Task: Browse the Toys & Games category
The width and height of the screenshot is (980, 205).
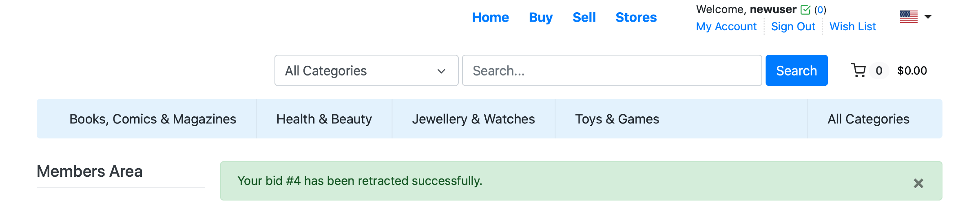Action: point(617,119)
